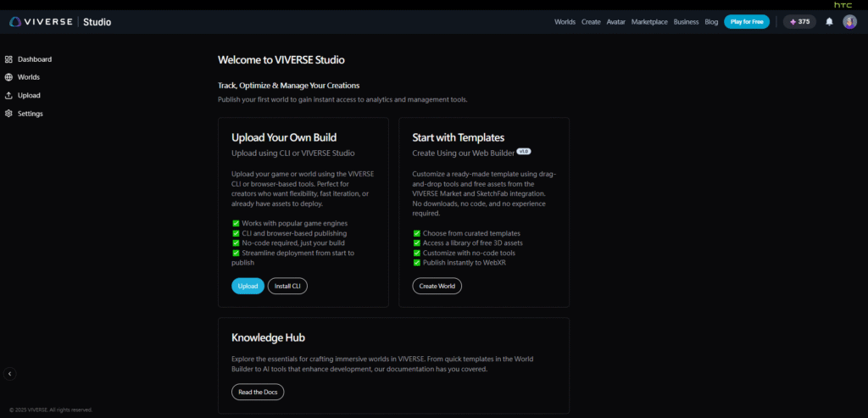Select Settings label in the sidebar

30,114
